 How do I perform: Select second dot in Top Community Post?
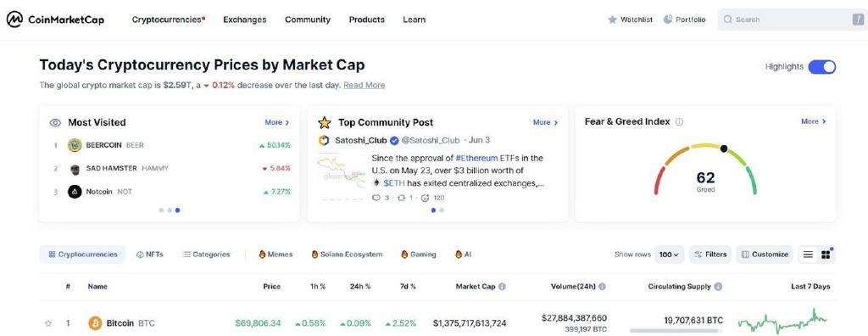coord(441,210)
